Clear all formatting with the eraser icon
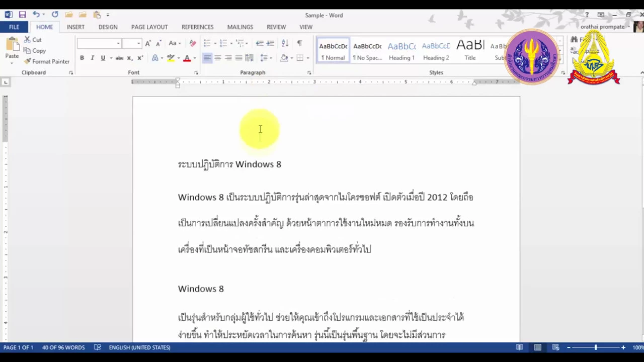The height and width of the screenshot is (362, 644). point(193,43)
